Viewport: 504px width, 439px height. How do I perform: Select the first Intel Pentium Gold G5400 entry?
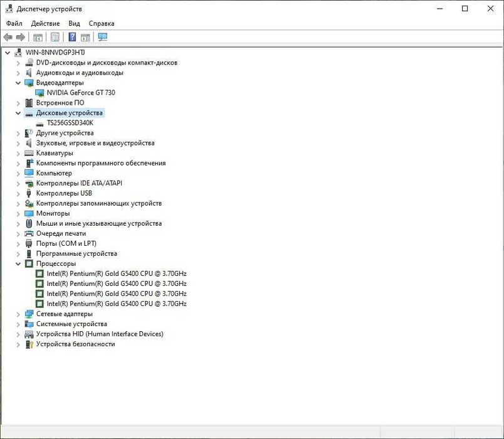(117, 273)
